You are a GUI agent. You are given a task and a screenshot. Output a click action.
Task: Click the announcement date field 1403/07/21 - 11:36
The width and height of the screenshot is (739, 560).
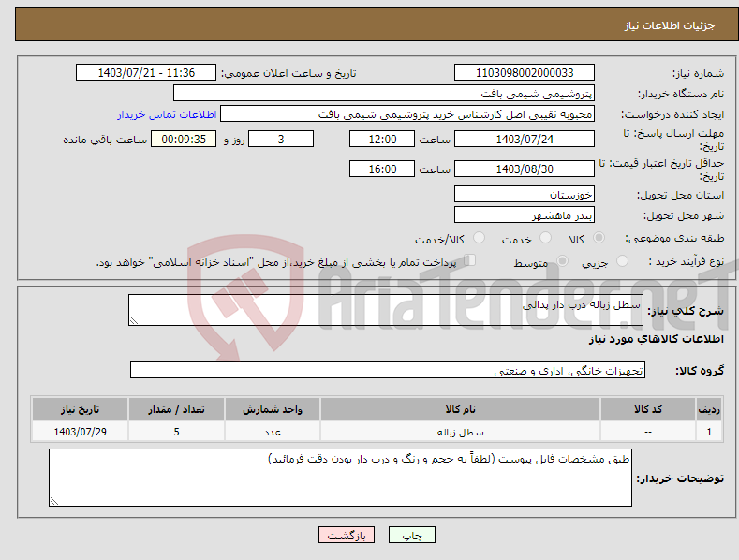click(x=146, y=73)
